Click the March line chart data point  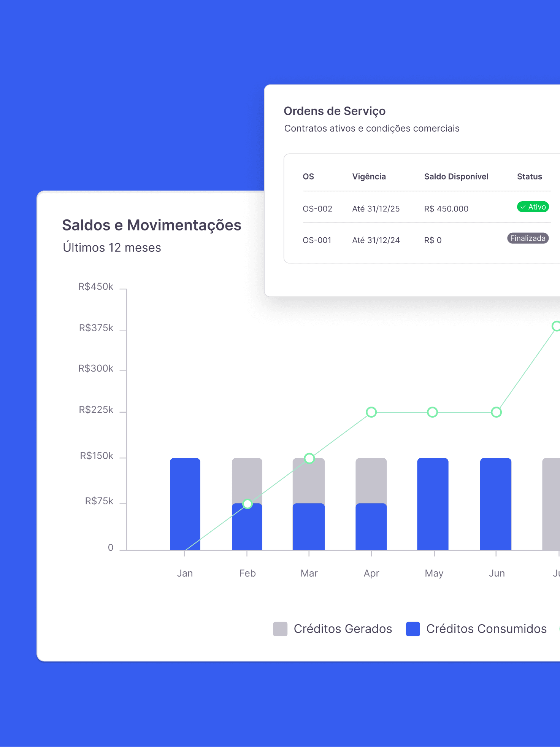click(309, 458)
